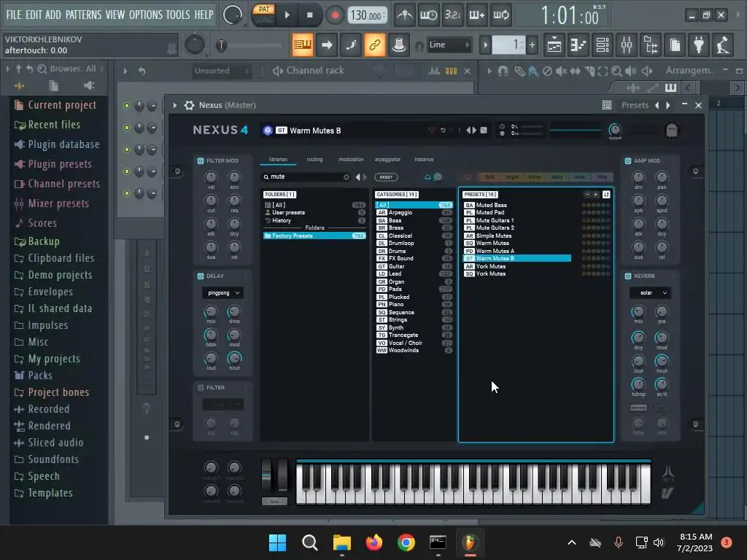Toggle the FILTER enable switch
Screen dimensions: 747x560
[x=201, y=388]
